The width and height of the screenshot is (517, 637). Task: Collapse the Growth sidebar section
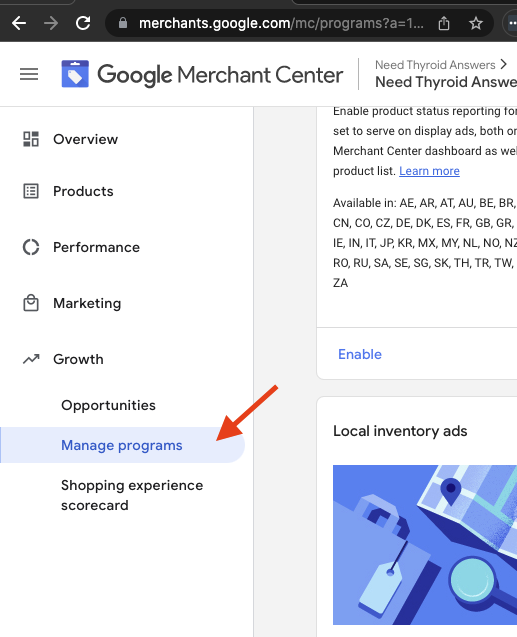(78, 359)
